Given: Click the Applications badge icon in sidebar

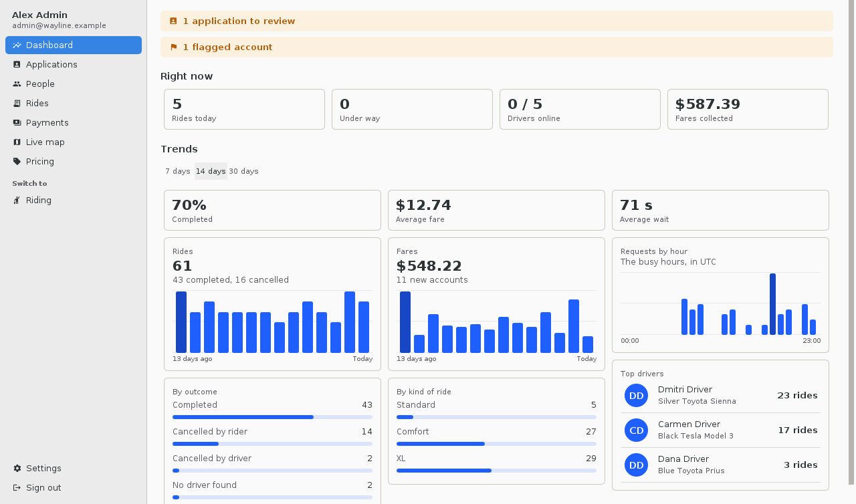Looking at the screenshot, I should [17, 65].
